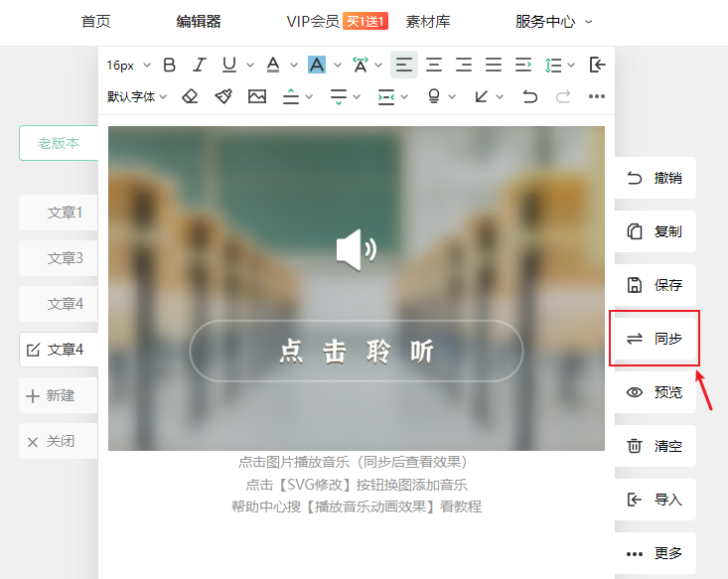Click the collapse toolbar arrow icon

point(597,65)
